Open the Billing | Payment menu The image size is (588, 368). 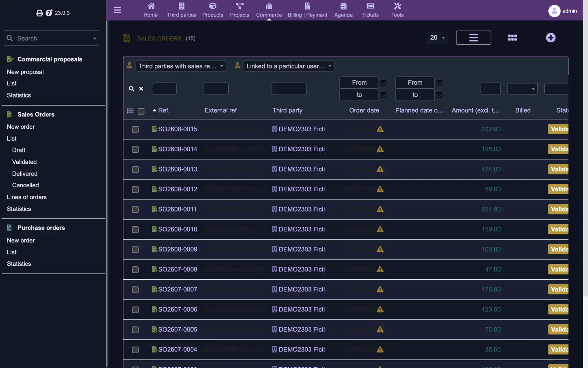(307, 10)
